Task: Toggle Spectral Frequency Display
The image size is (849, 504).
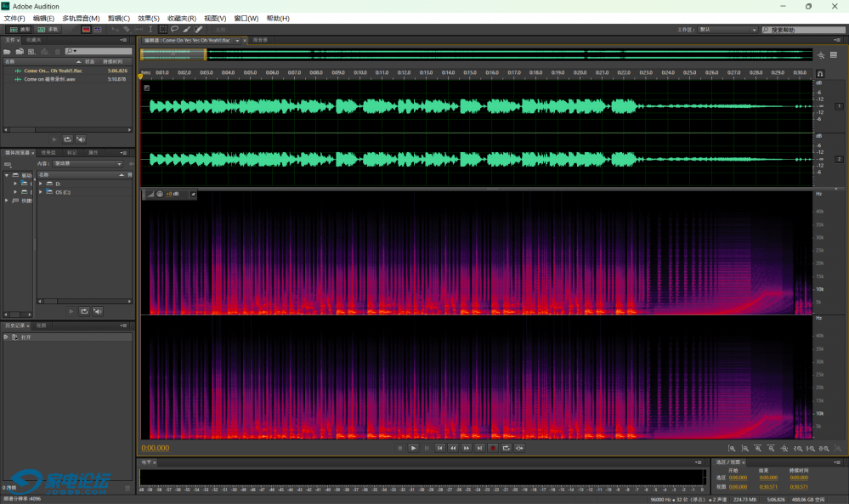Action: 86,29
